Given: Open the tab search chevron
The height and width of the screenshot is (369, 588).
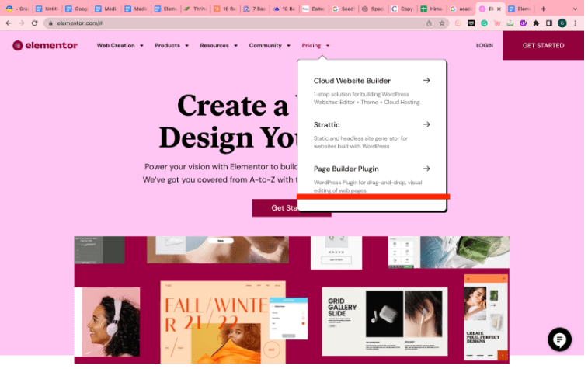Looking at the screenshot, I should (x=575, y=9).
